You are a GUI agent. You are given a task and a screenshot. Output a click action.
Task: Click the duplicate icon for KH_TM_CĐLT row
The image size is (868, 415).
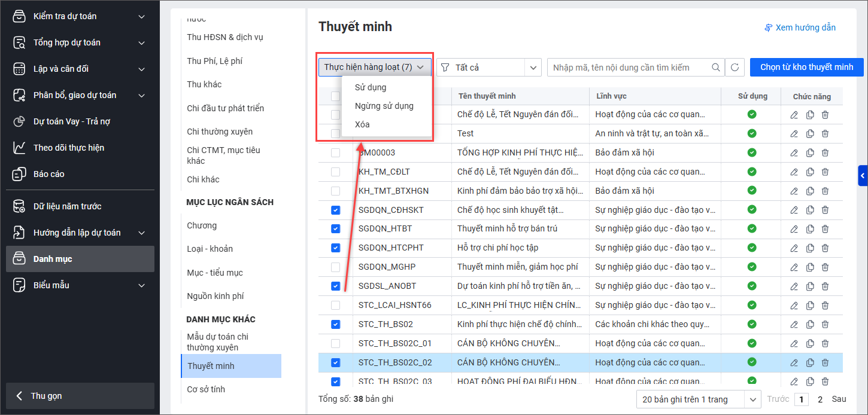[810, 172]
